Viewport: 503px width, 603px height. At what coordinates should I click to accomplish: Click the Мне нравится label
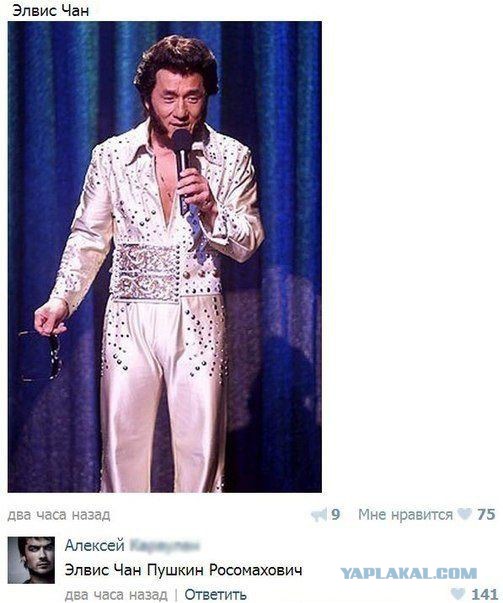pos(405,515)
